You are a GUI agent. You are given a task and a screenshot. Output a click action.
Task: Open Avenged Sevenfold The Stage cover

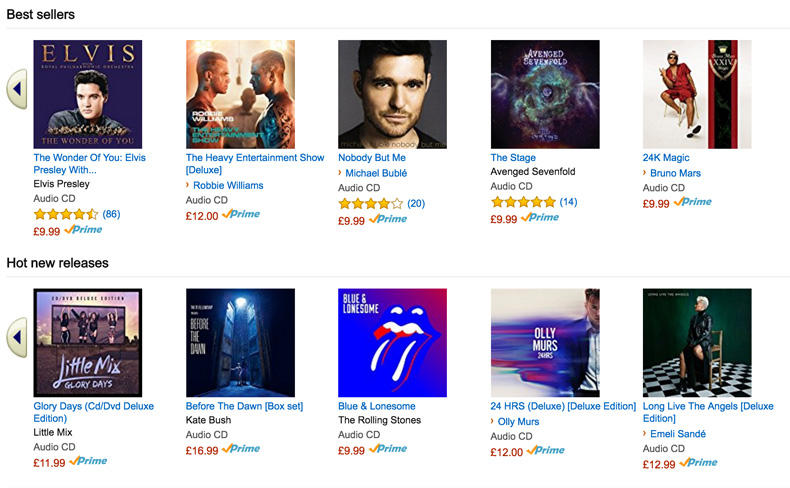pos(545,94)
